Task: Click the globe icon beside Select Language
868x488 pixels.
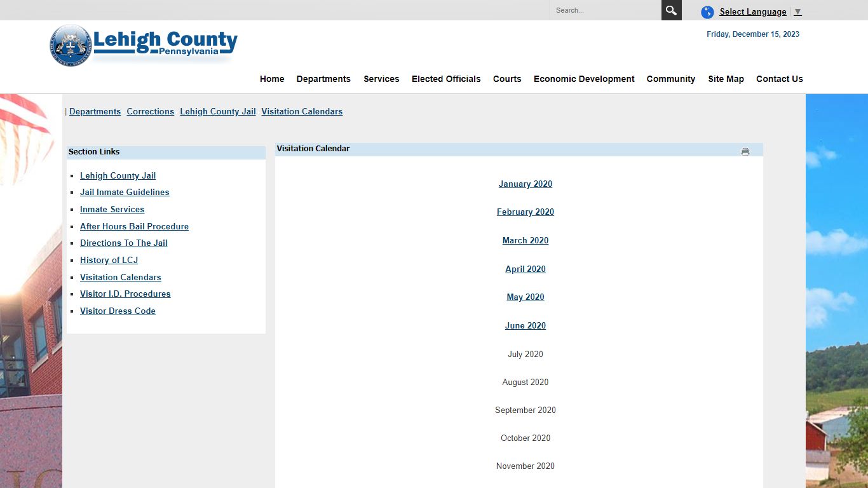Action: 707,12
